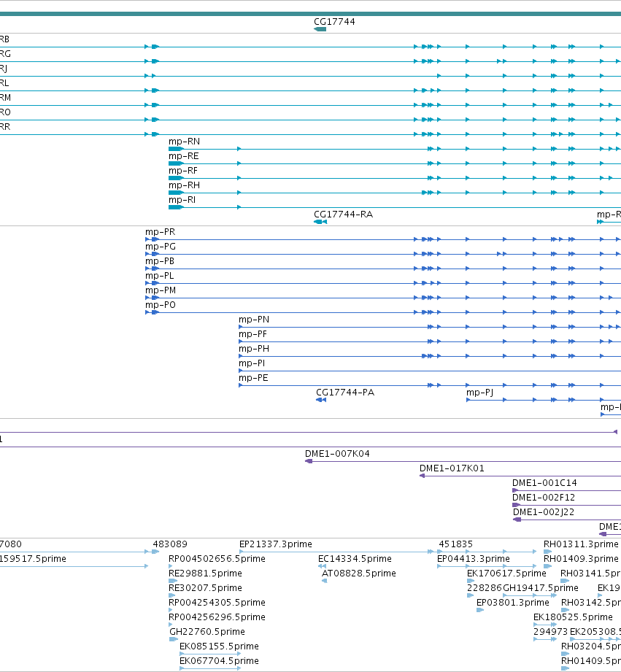Select the mp-PL protein label
Screen dimensions: 621x672
(159, 276)
